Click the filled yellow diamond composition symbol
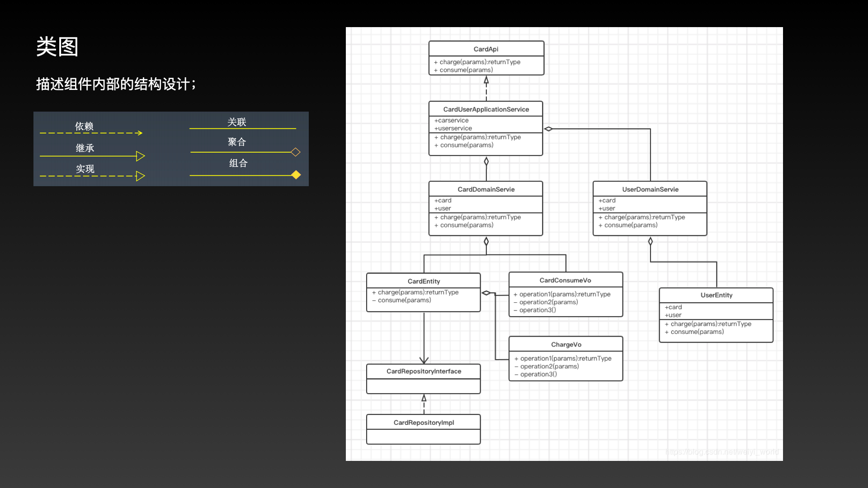868x488 pixels. coord(296,174)
